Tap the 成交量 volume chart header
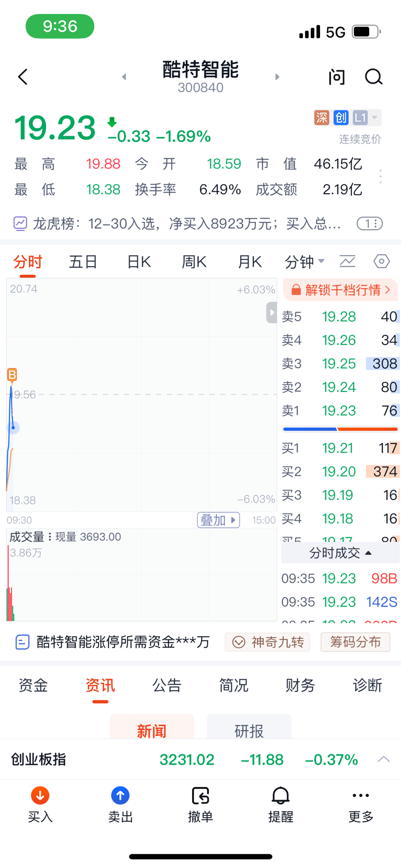Screen dimensions: 401x868 [x=65, y=537]
